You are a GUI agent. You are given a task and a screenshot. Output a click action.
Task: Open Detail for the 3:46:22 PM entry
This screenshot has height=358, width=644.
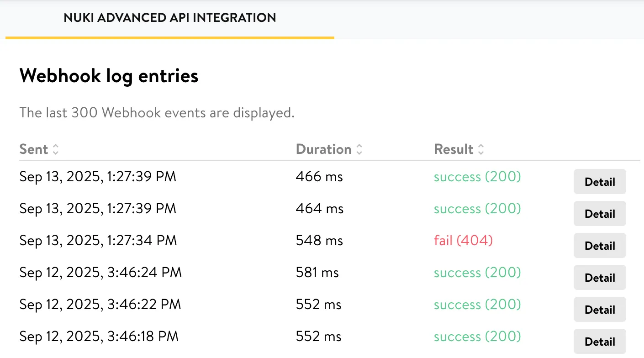point(600,310)
